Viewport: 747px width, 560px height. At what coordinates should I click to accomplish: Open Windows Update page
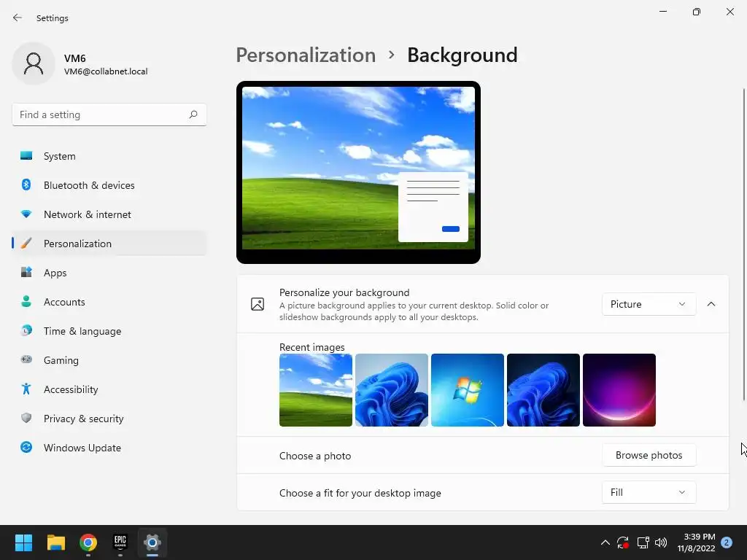click(109, 448)
